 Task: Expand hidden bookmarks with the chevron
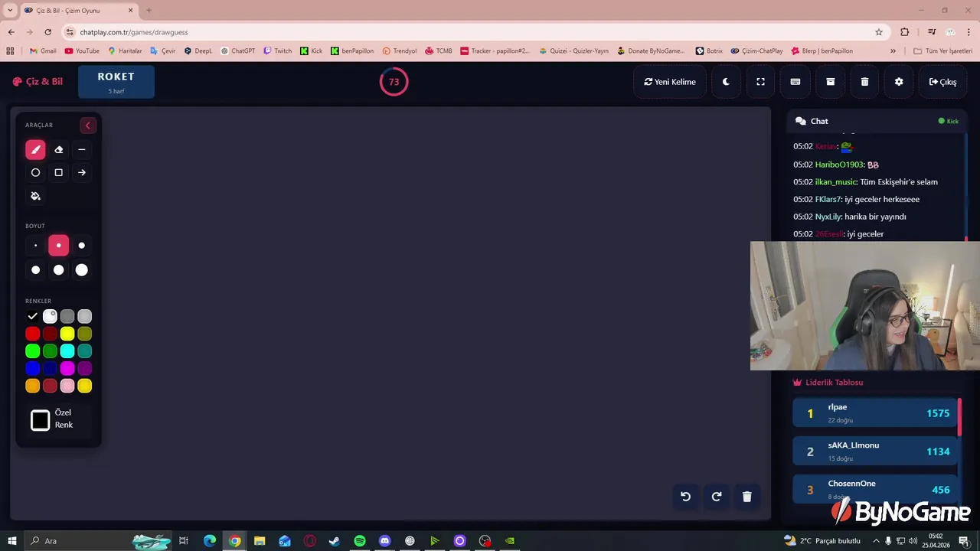click(893, 51)
